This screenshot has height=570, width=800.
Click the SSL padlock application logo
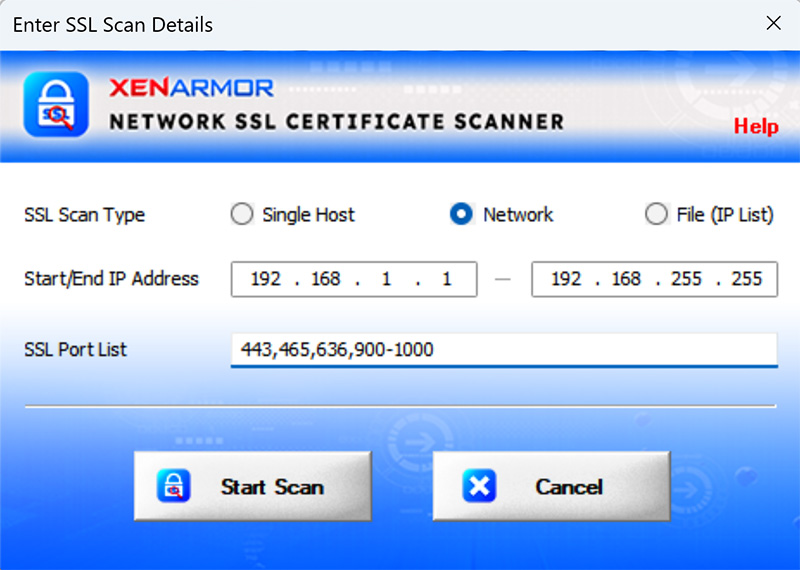56,105
